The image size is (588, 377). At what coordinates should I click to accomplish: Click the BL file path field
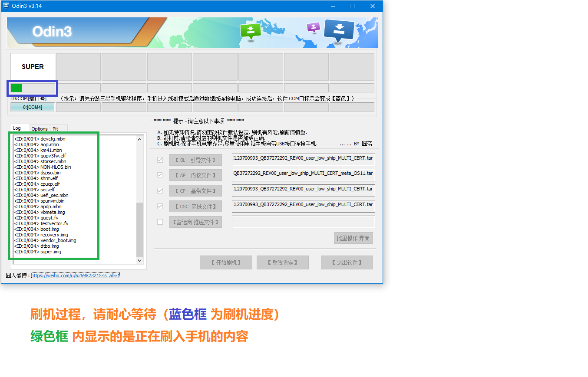[x=304, y=160]
